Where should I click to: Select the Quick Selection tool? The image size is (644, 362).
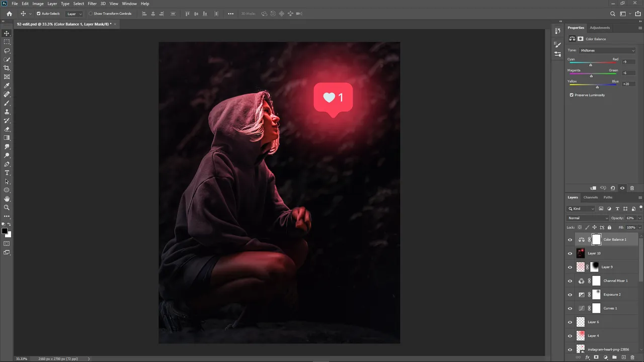7,59
